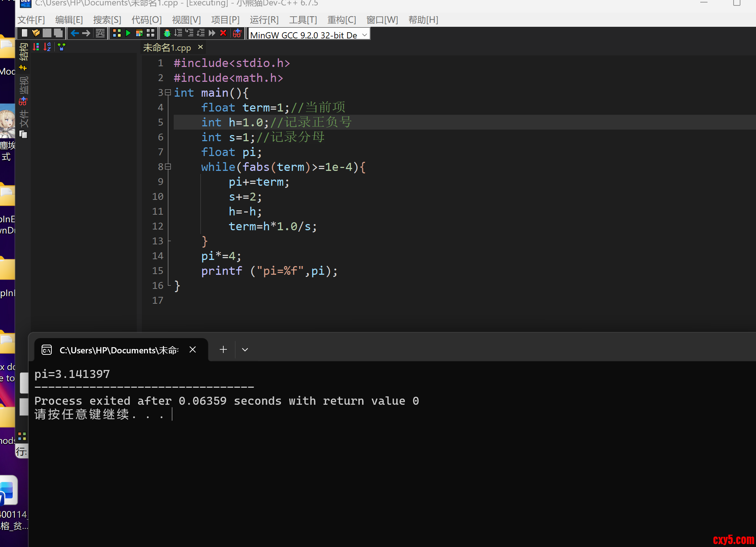Click the blue Back navigation arrow
The height and width of the screenshot is (547, 756).
[x=75, y=33]
